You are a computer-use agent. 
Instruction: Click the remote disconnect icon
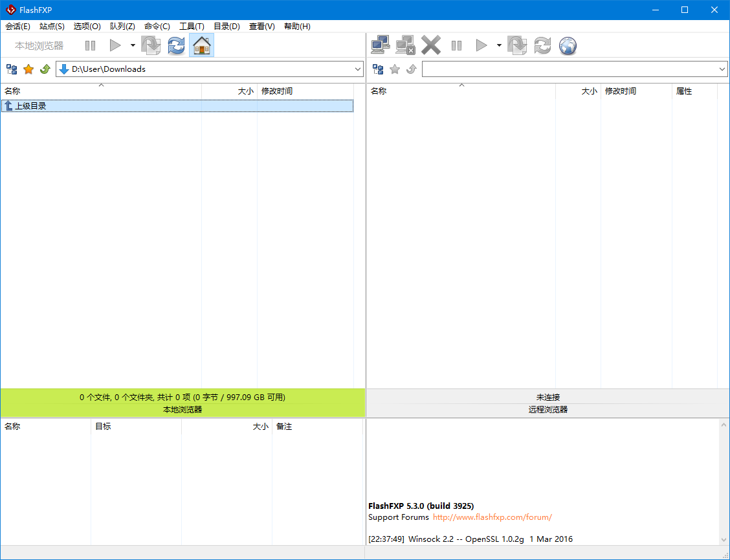point(406,46)
